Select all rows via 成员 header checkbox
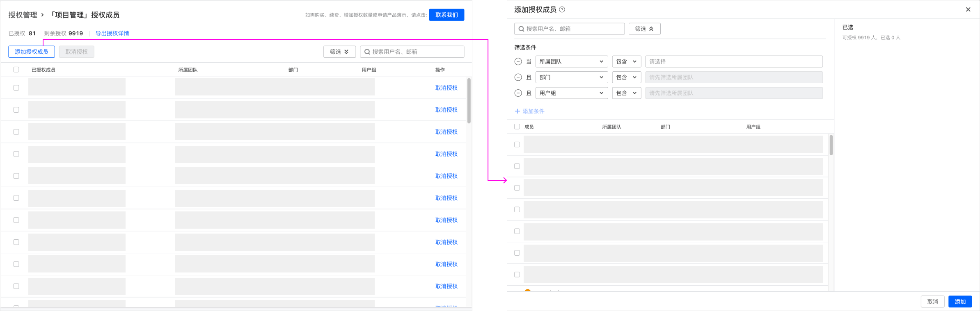The width and height of the screenshot is (980, 311). (517, 127)
